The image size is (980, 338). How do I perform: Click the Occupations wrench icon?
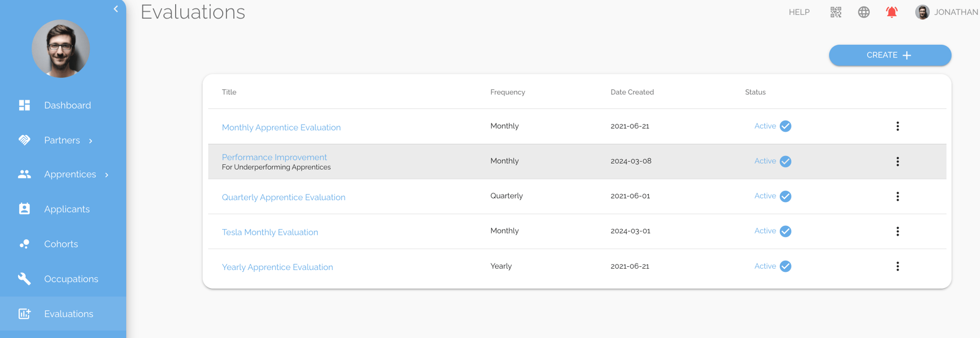pyautogui.click(x=24, y=279)
